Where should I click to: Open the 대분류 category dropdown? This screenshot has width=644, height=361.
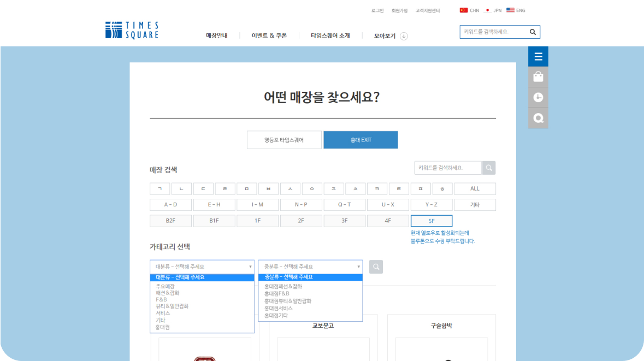click(x=202, y=267)
